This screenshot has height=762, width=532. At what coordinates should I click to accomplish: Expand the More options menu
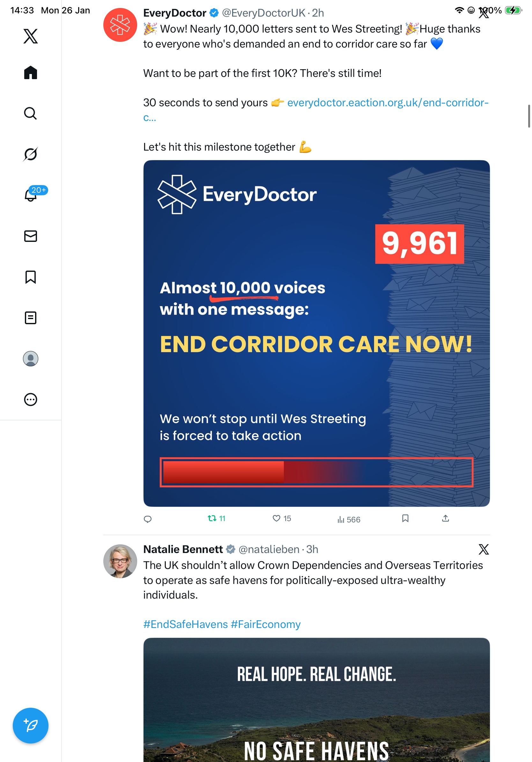pyautogui.click(x=31, y=400)
